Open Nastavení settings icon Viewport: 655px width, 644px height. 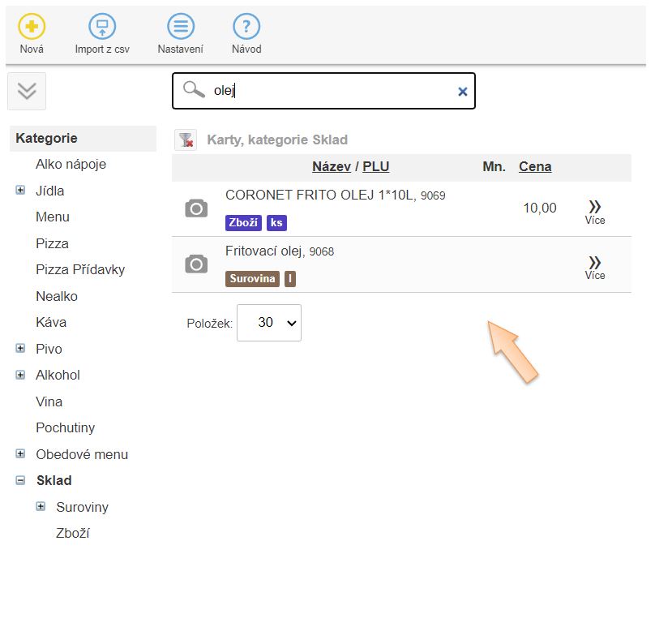pyautogui.click(x=180, y=27)
